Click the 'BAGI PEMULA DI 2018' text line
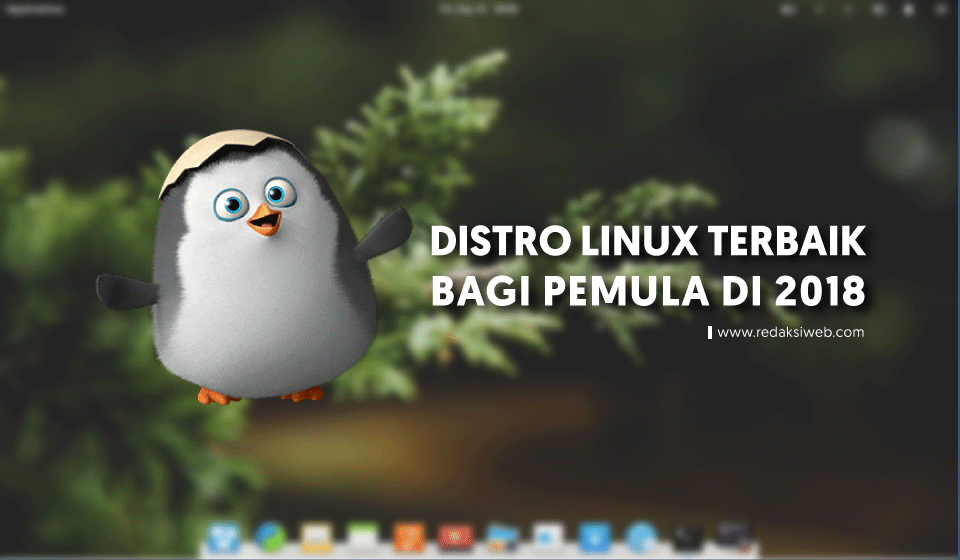The height and width of the screenshot is (560, 960). (x=648, y=291)
